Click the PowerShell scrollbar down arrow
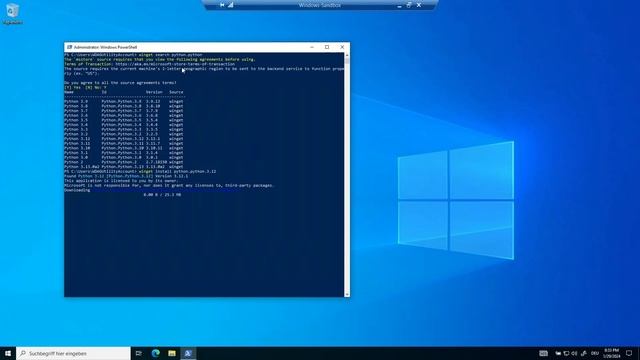Screen dimensions: 640x360 point(347,294)
